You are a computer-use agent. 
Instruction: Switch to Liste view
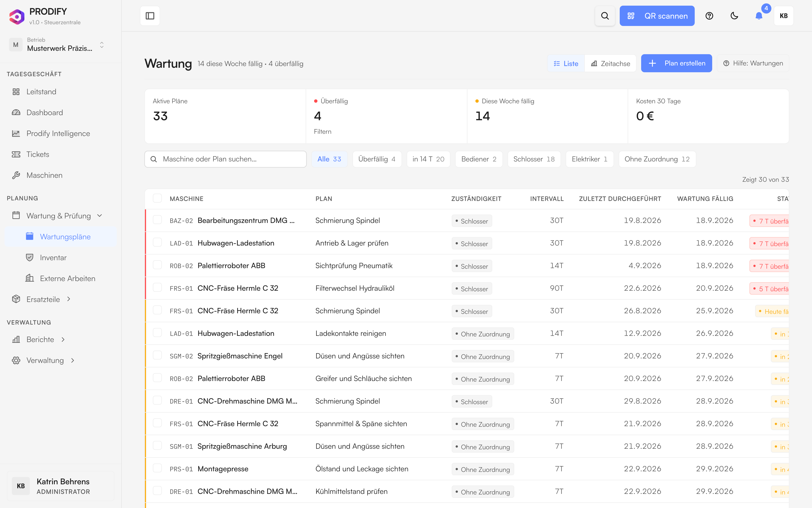566,64
